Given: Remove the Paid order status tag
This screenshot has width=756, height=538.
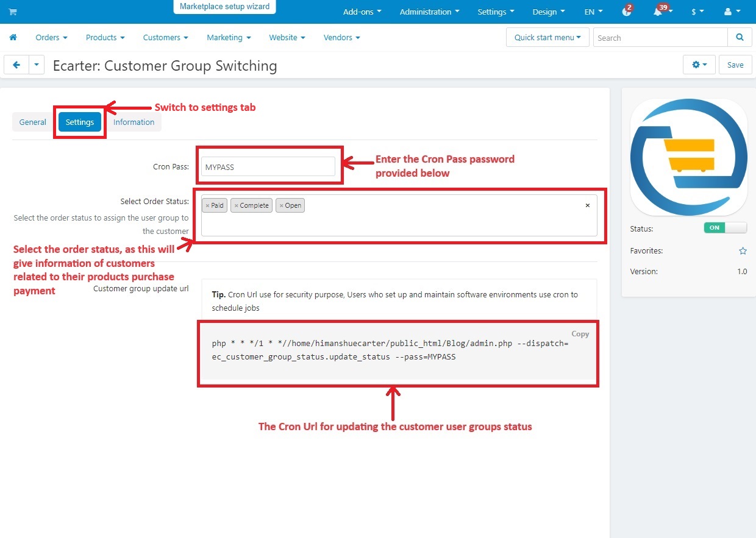Looking at the screenshot, I should pos(207,206).
